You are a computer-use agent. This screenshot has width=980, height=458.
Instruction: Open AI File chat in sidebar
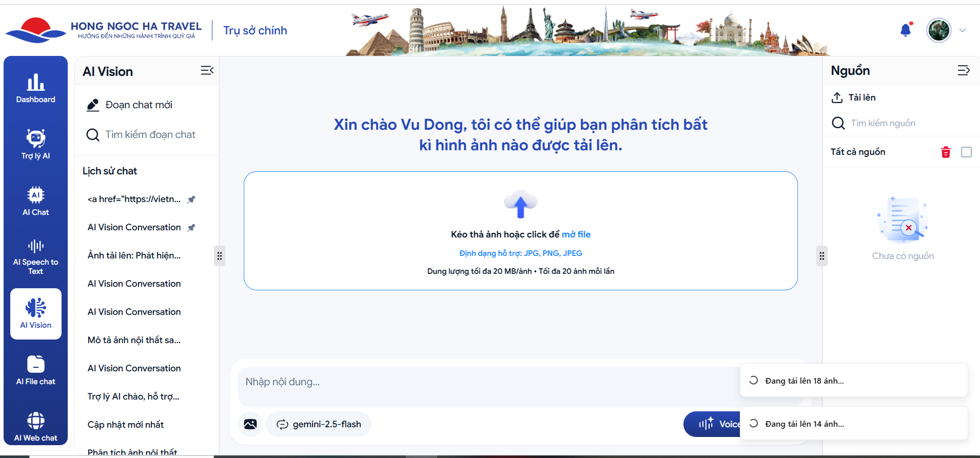pyautogui.click(x=35, y=370)
